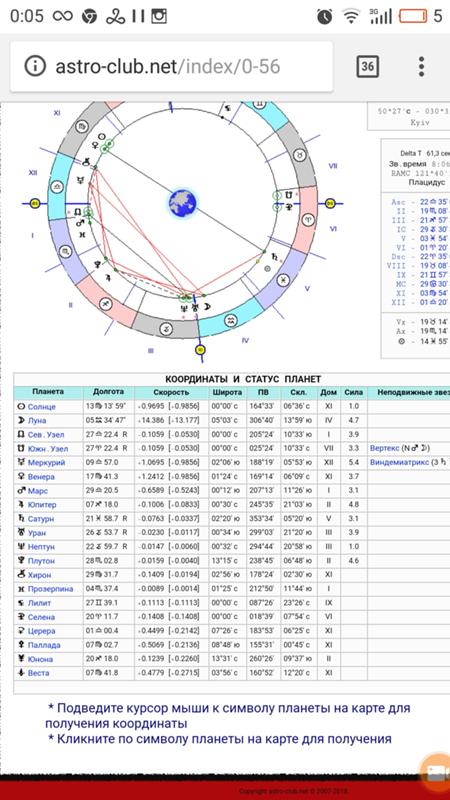Click the Saturn glyph in the Сатурн row
Viewport: 450px width, 800px height.
click(21, 519)
